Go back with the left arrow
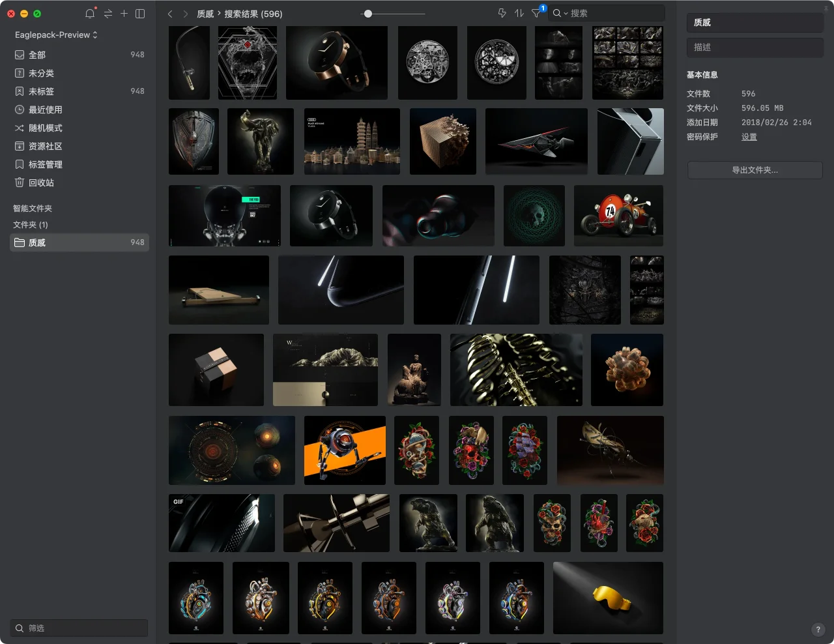Screen dimensions: 834x644 tap(170, 14)
